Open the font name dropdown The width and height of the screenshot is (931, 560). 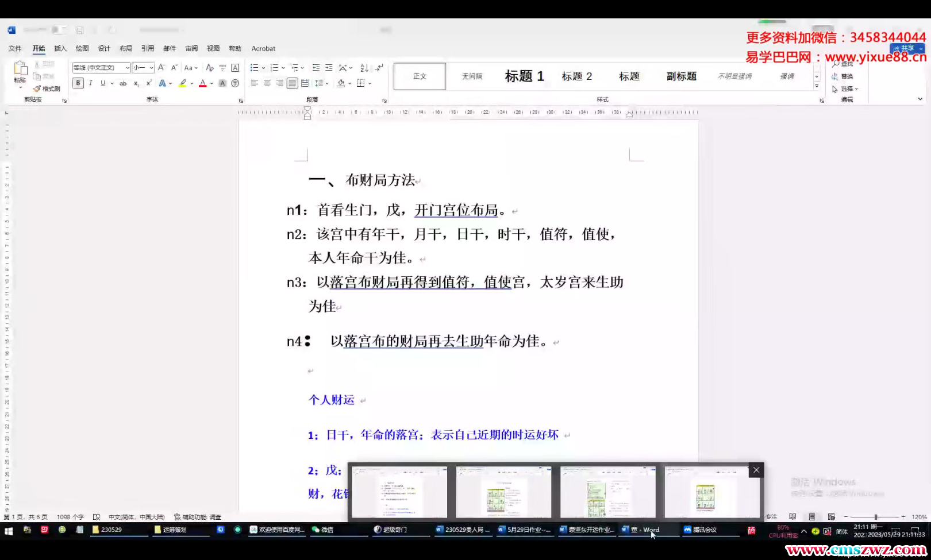point(128,68)
